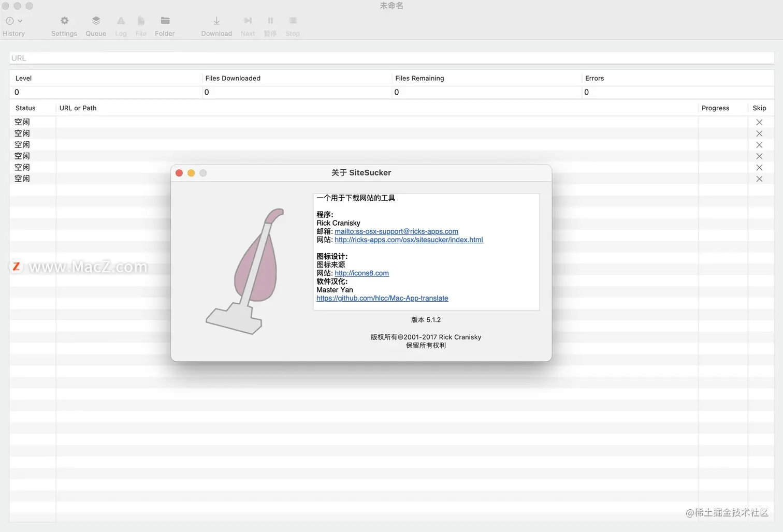Focus the URL input field
Image resolution: width=783 pixels, height=532 pixels.
click(392, 58)
